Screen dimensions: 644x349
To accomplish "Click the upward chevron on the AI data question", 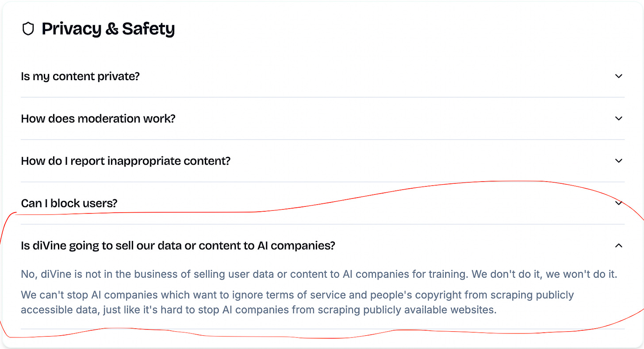I will pos(619,245).
